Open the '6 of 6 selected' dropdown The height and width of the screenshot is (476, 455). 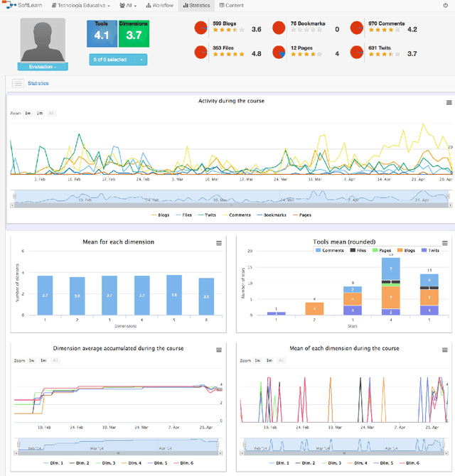[x=117, y=60]
